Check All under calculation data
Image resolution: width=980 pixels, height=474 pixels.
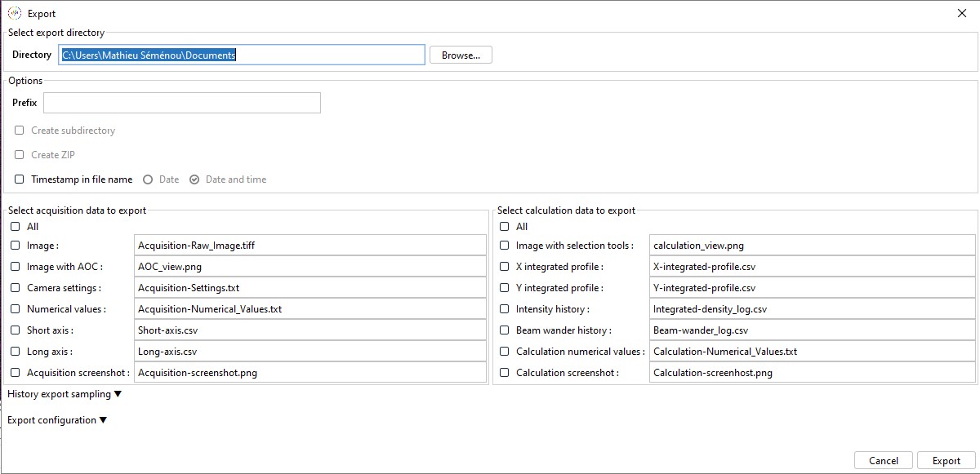pyautogui.click(x=505, y=227)
